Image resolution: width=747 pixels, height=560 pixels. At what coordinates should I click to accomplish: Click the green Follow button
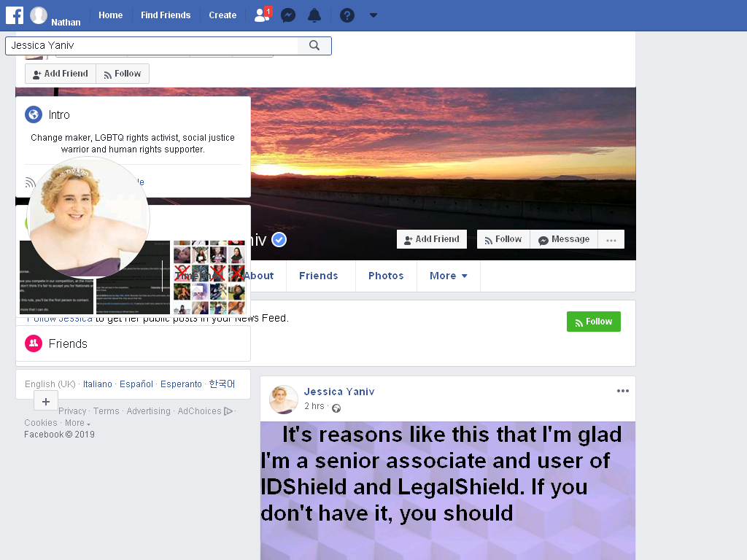pos(594,322)
